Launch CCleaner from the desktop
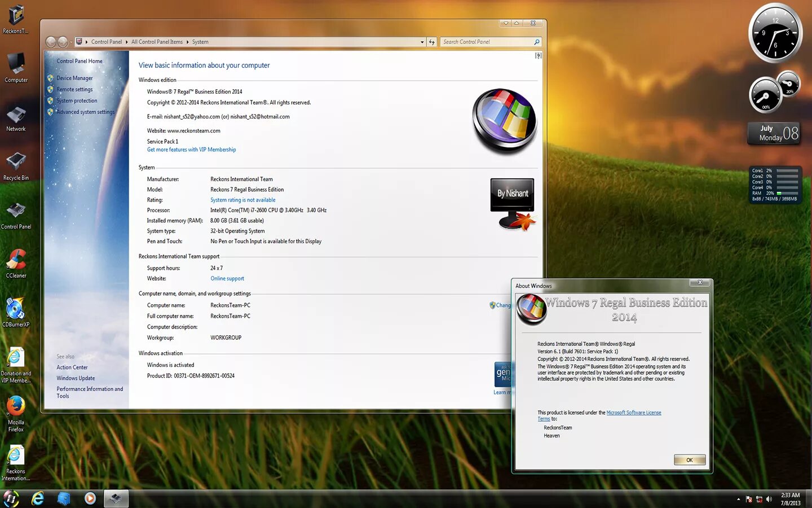The width and height of the screenshot is (812, 508). click(16, 264)
